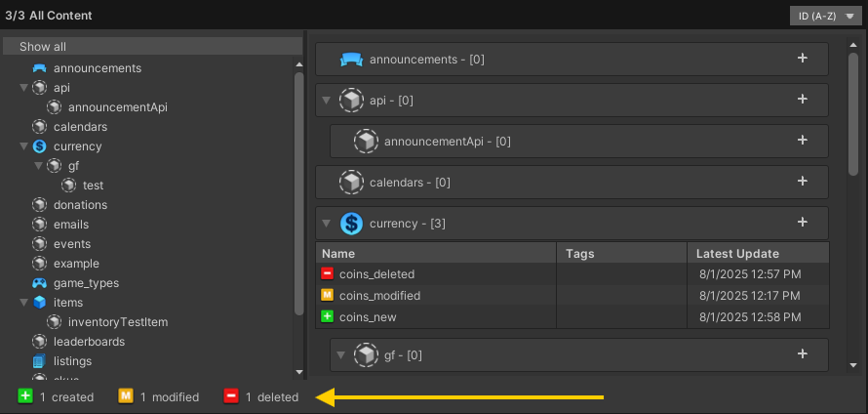Viewport: 868px width, 414px height.
Task: Collapse the api node in left tree
Action: coord(23,88)
